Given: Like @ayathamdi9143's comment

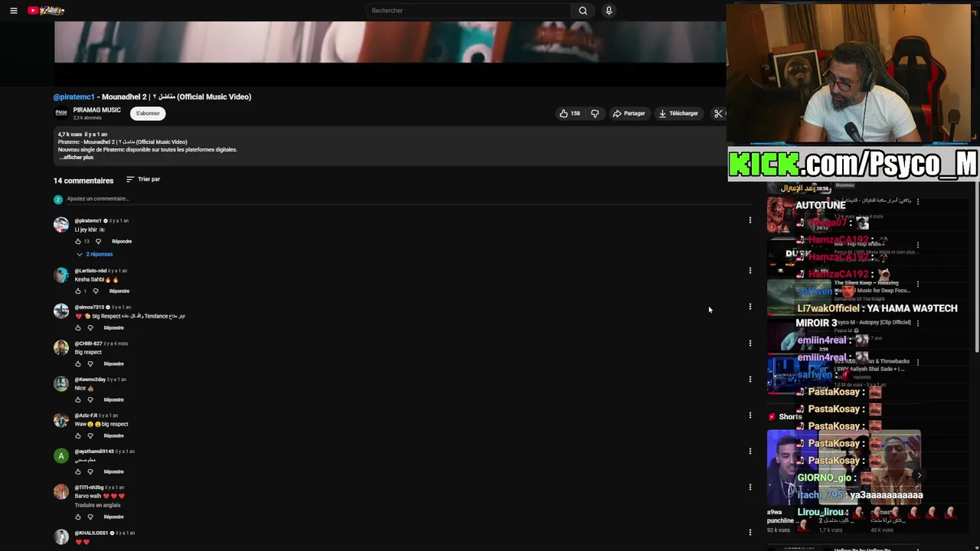Looking at the screenshot, I should [77, 471].
